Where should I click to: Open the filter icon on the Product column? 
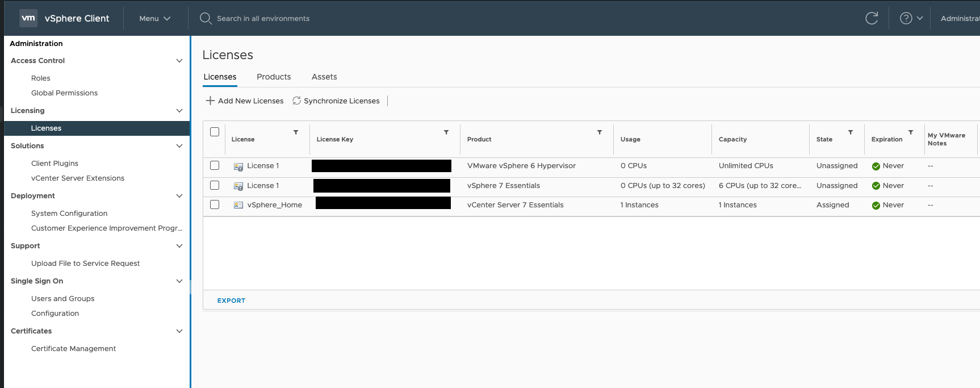[x=600, y=132]
